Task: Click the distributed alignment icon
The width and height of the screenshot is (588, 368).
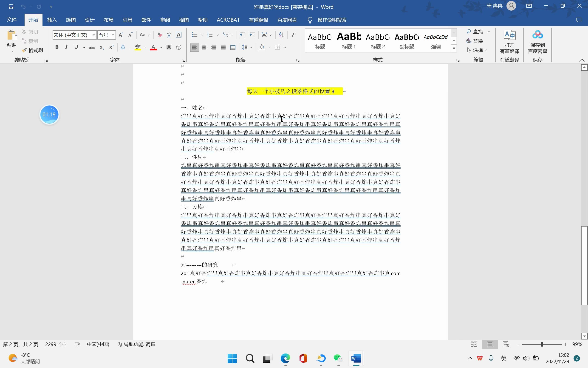Action: pos(233,47)
